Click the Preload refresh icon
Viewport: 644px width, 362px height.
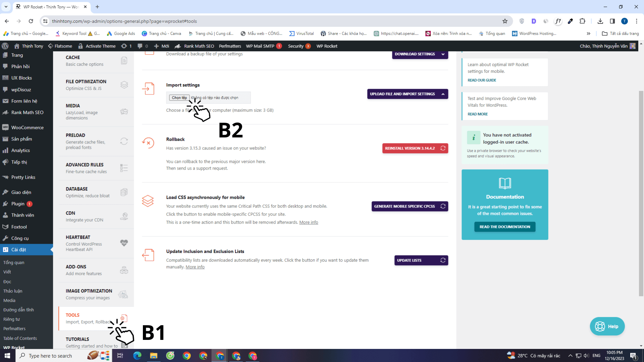[124, 141]
